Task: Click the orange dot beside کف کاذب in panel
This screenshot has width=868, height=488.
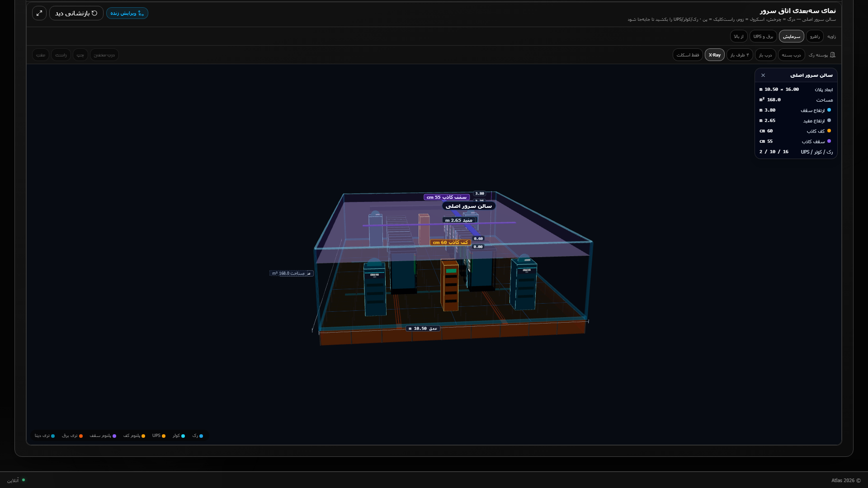Action: [x=829, y=131]
